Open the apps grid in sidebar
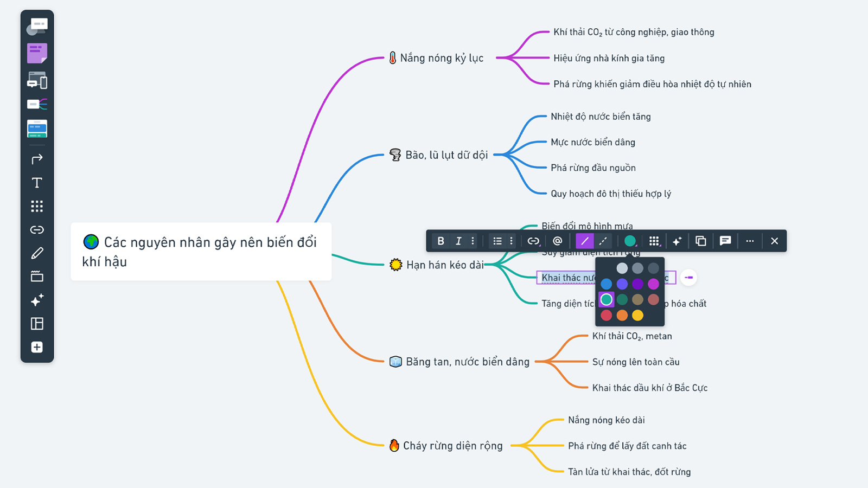 pos(37,206)
